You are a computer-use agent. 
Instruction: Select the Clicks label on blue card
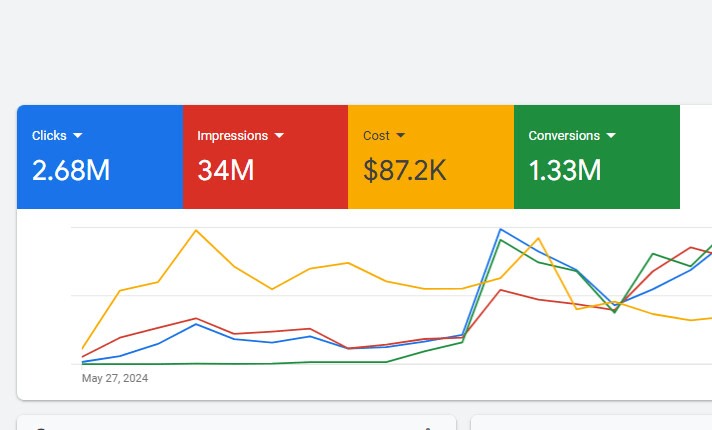point(49,135)
